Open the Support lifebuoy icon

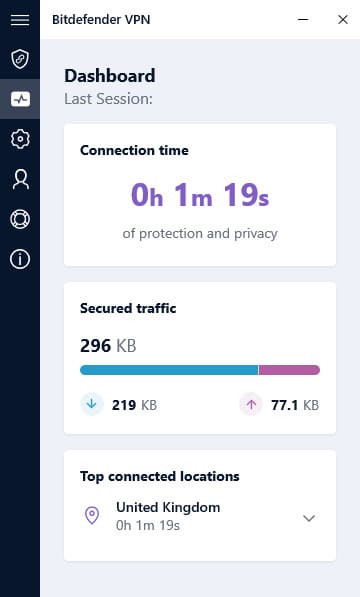coord(20,219)
